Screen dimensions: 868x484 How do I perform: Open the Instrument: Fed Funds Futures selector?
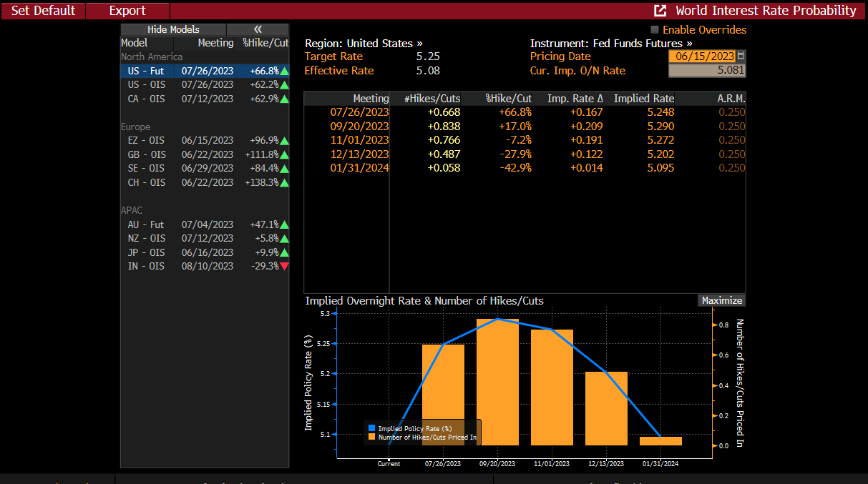click(611, 43)
